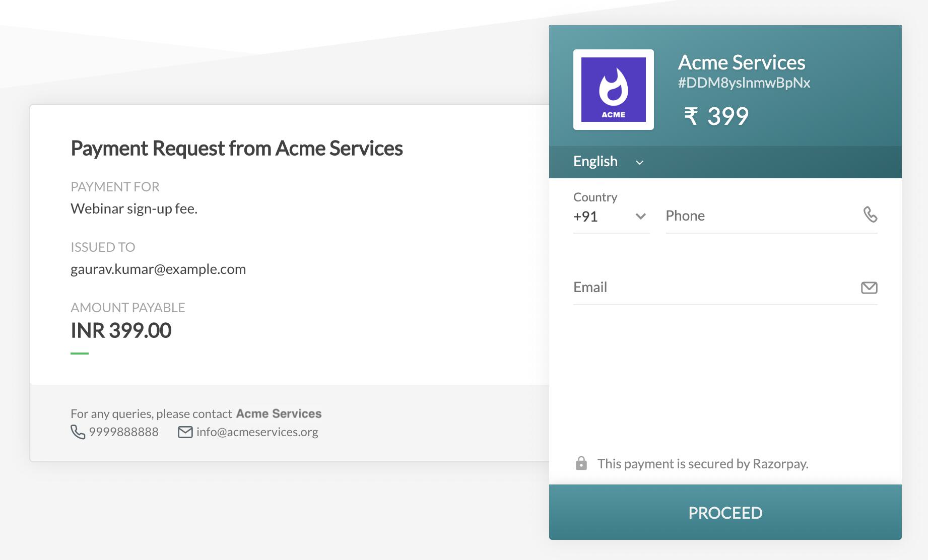Expand the +91 country code selector
The width and height of the screenshot is (928, 560).
pos(611,217)
